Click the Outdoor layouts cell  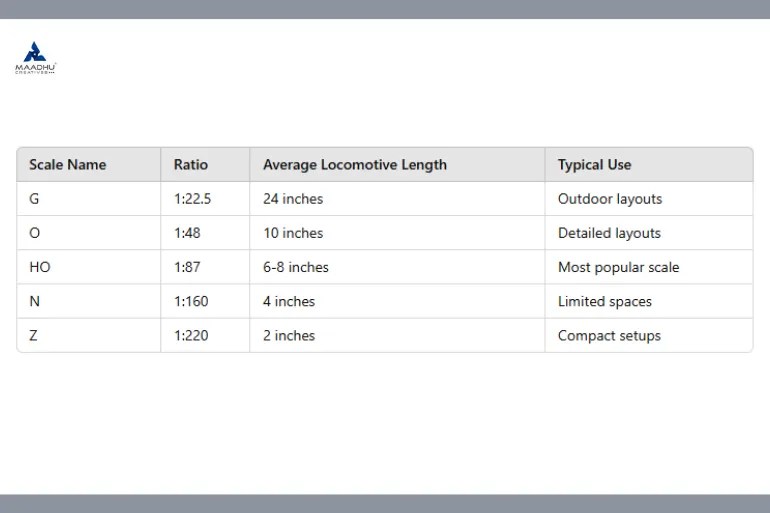pyautogui.click(x=649, y=199)
